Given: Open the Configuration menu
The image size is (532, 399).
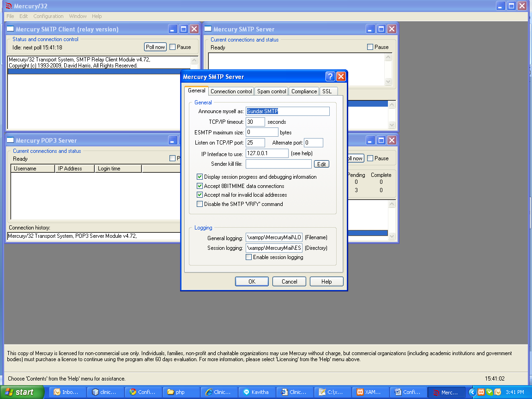Looking at the screenshot, I should pyautogui.click(x=48, y=16).
